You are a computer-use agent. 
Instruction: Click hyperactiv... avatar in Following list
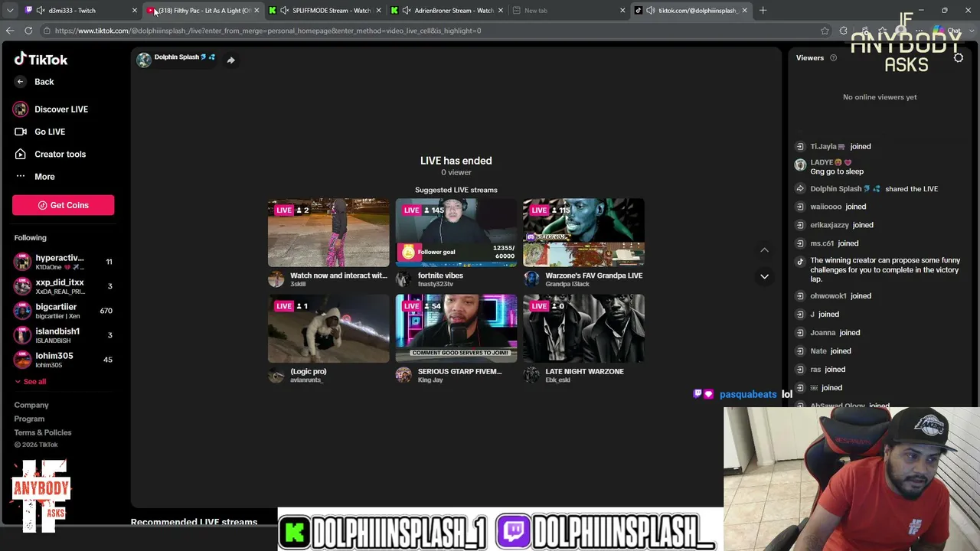[x=22, y=262]
